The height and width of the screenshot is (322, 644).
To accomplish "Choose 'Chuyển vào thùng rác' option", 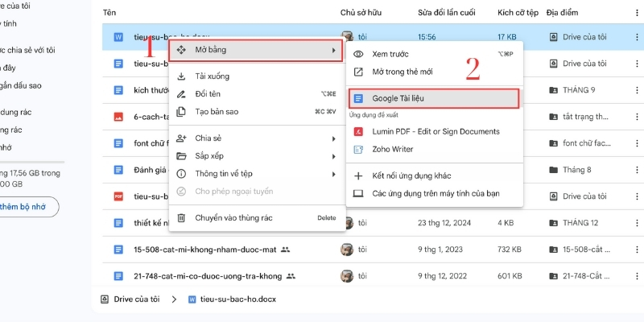I will pyautogui.click(x=257, y=218).
